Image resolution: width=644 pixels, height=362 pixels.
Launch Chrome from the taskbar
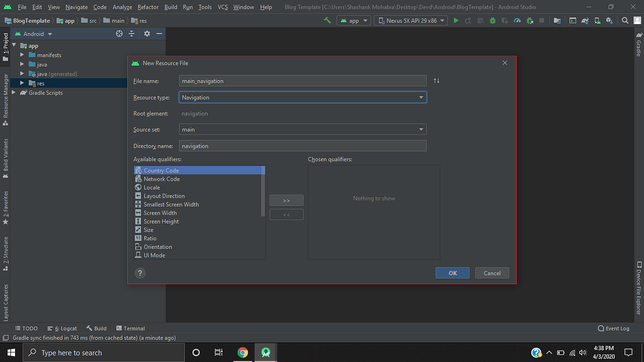[x=243, y=352]
